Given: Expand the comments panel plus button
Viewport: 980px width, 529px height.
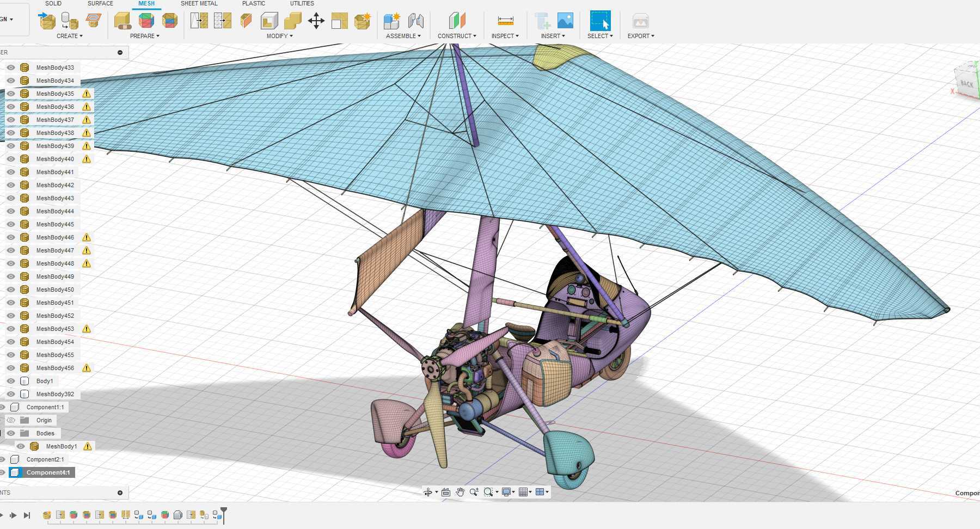Looking at the screenshot, I should pos(120,493).
